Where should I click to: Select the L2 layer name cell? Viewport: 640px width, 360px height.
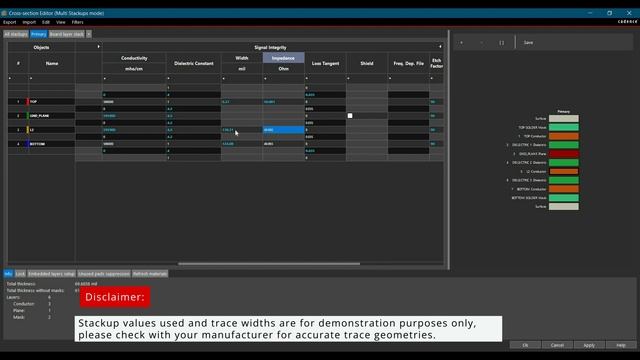52,130
